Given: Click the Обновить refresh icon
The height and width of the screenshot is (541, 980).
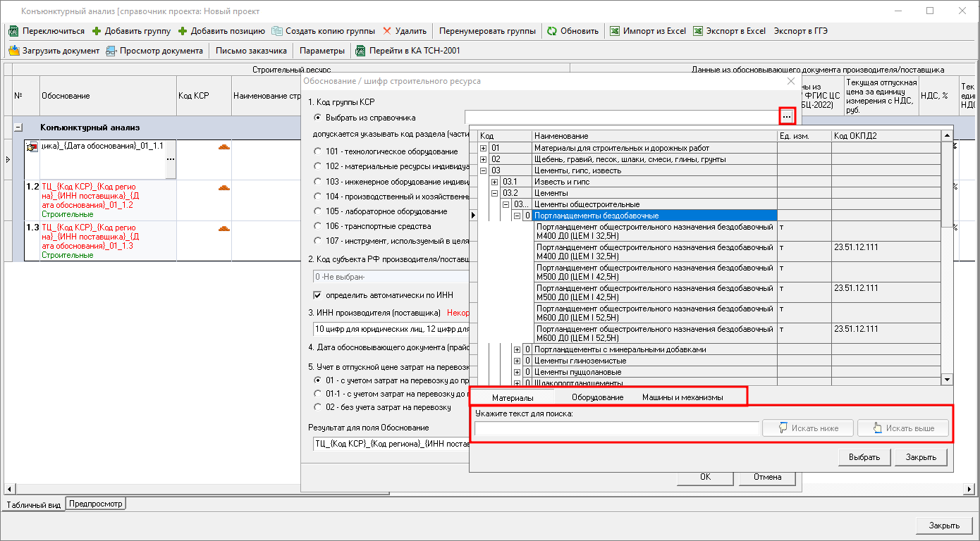Looking at the screenshot, I should pyautogui.click(x=552, y=31).
